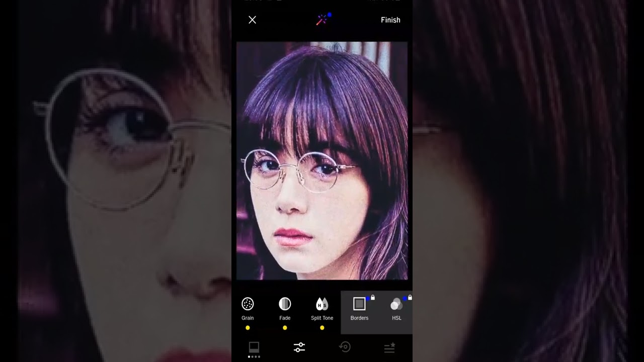Switch to the presets filter tab
The width and height of the screenshot is (644, 362).
pyautogui.click(x=254, y=347)
